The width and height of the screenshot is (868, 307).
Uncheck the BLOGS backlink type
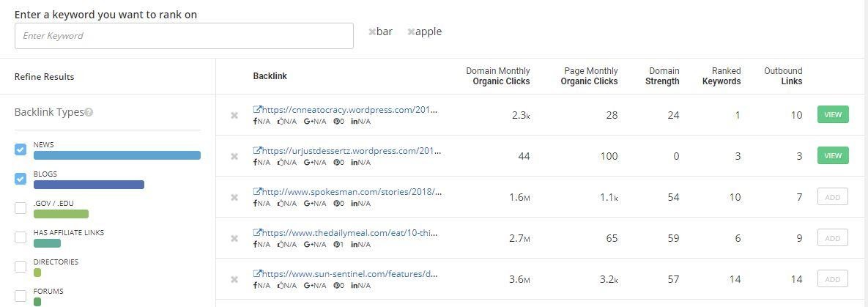pos(21,179)
